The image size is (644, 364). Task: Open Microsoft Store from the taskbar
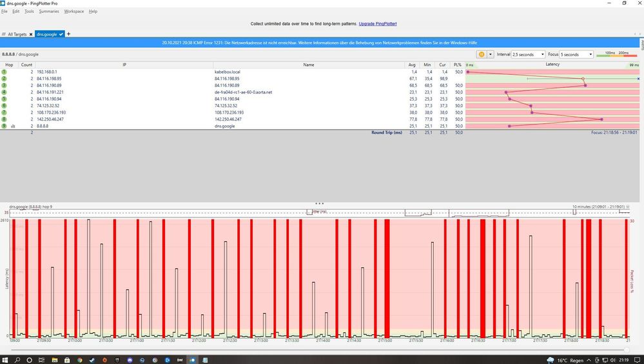pyautogui.click(x=67, y=360)
